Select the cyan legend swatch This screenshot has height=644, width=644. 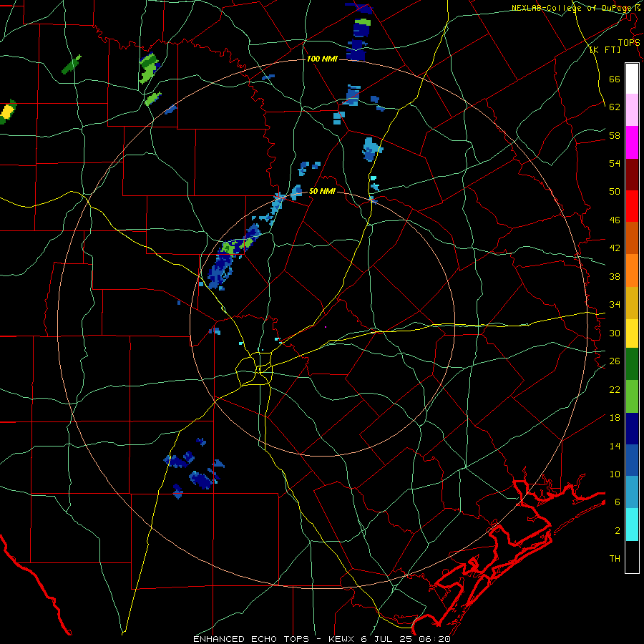[632, 525]
